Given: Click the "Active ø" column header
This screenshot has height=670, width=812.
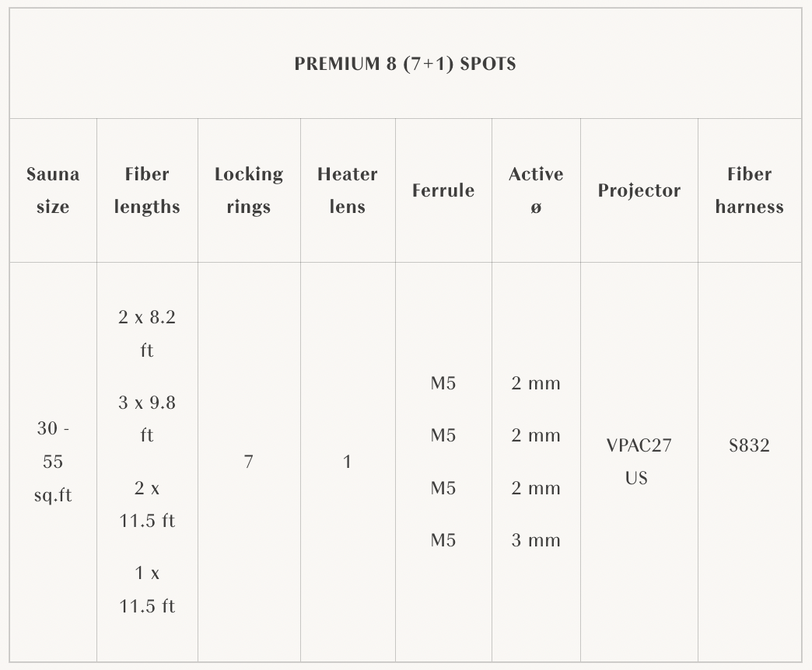Looking at the screenshot, I should (x=536, y=190).
